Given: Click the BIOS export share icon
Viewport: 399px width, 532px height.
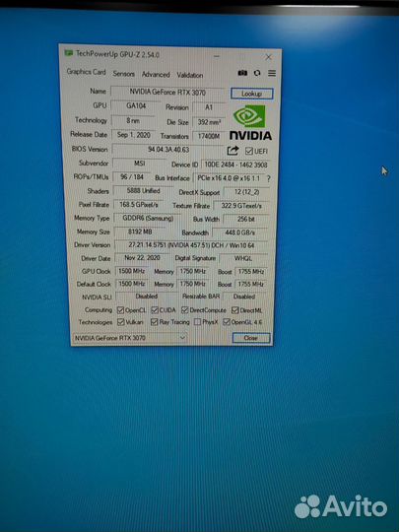Looking at the screenshot, I should pyautogui.click(x=233, y=151).
